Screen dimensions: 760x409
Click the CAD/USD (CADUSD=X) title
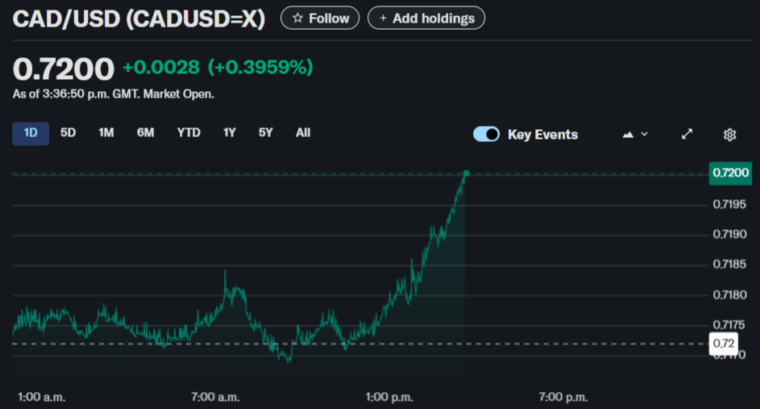click(x=138, y=18)
